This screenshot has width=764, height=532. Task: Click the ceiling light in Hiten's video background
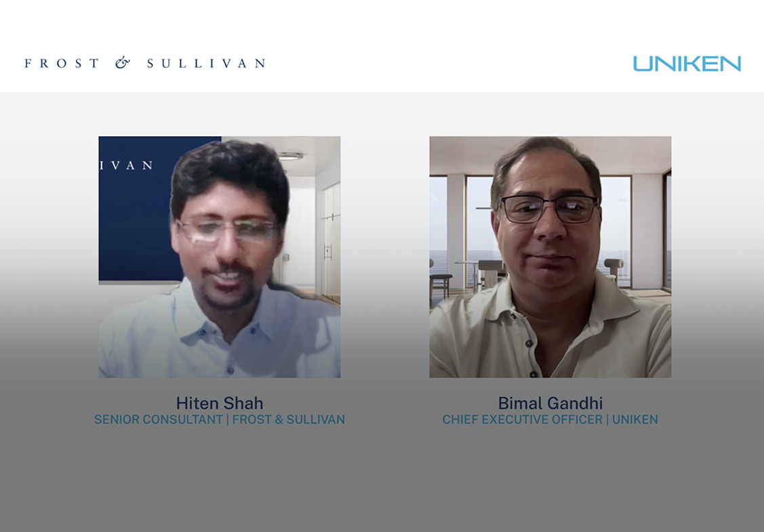tap(291, 156)
